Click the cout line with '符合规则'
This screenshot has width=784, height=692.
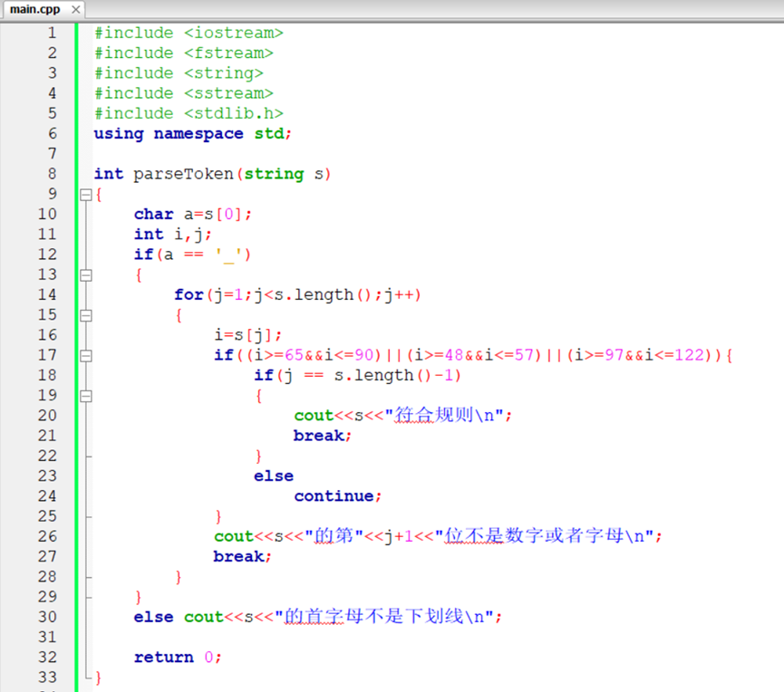[403, 415]
